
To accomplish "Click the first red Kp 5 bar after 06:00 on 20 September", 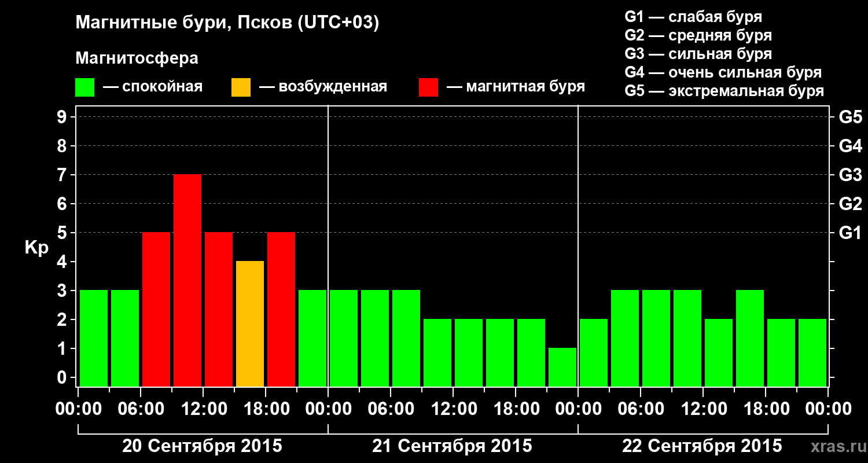I will 156,309.
